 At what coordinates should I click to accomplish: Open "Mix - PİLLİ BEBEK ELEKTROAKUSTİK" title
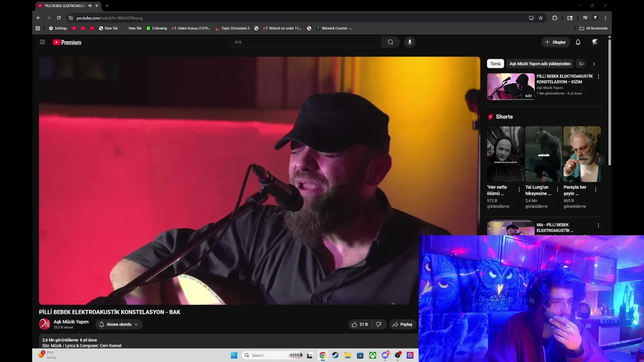tap(555, 228)
